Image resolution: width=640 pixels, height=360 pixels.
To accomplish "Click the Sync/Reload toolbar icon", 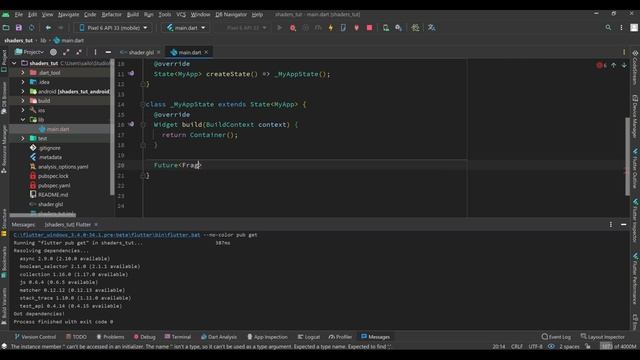I will (x=31, y=28).
